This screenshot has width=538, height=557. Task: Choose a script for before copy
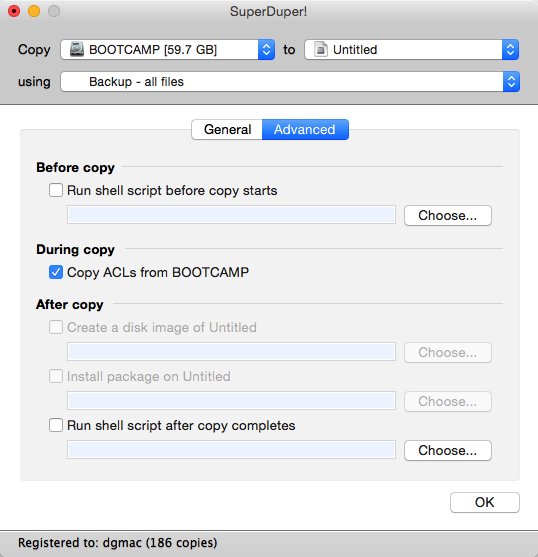(447, 215)
